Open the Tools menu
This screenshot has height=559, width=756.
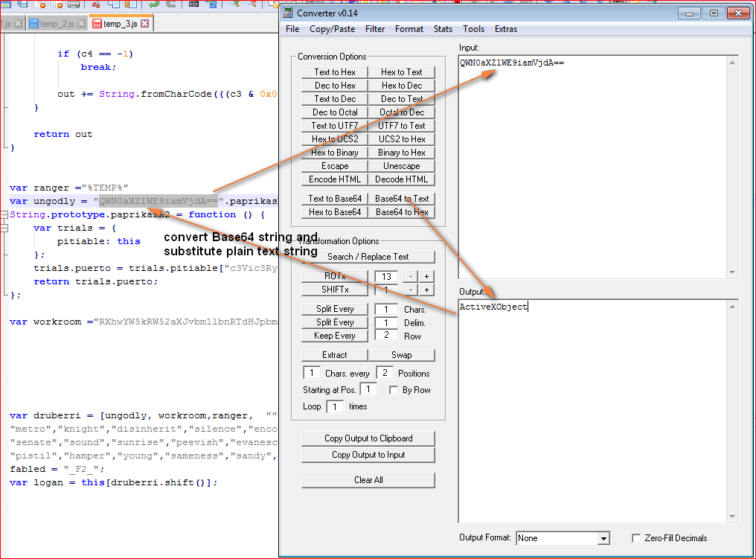click(473, 29)
